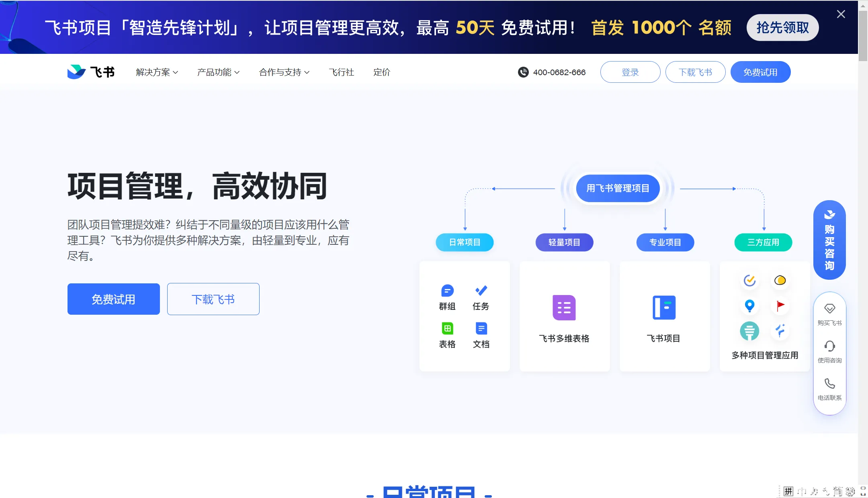Expand the 解决方案 dropdown menu
Viewport: 868px width, 498px height.
coord(157,72)
